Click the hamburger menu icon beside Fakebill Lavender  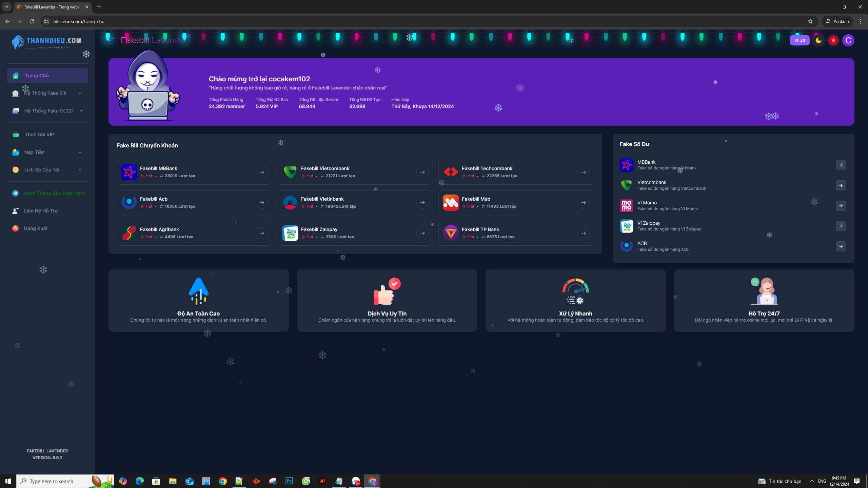(x=111, y=40)
